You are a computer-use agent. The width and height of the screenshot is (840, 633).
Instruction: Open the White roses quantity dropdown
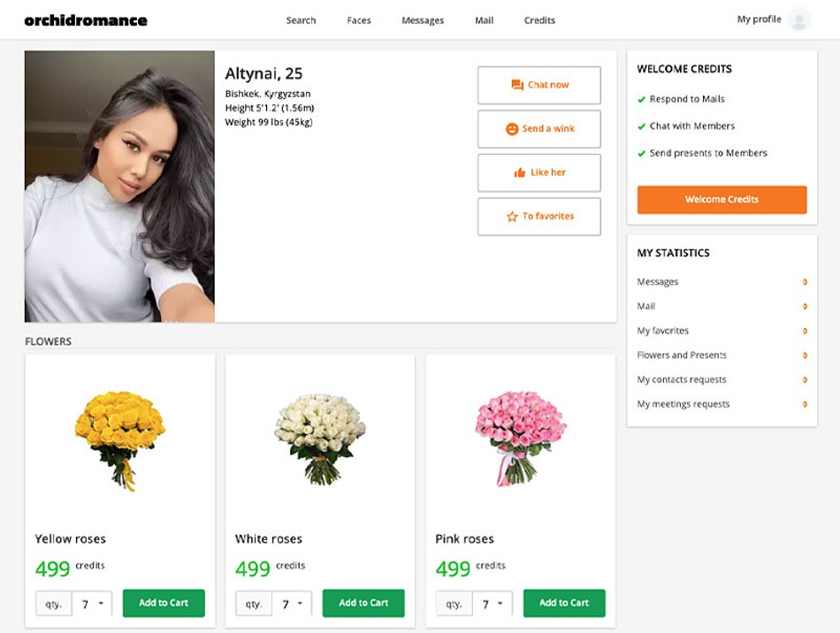pyautogui.click(x=292, y=603)
